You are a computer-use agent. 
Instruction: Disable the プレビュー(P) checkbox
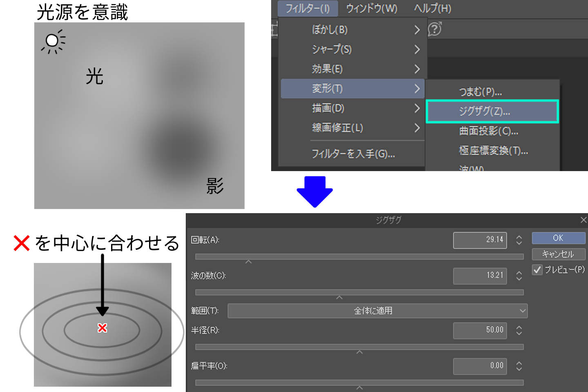(x=537, y=269)
